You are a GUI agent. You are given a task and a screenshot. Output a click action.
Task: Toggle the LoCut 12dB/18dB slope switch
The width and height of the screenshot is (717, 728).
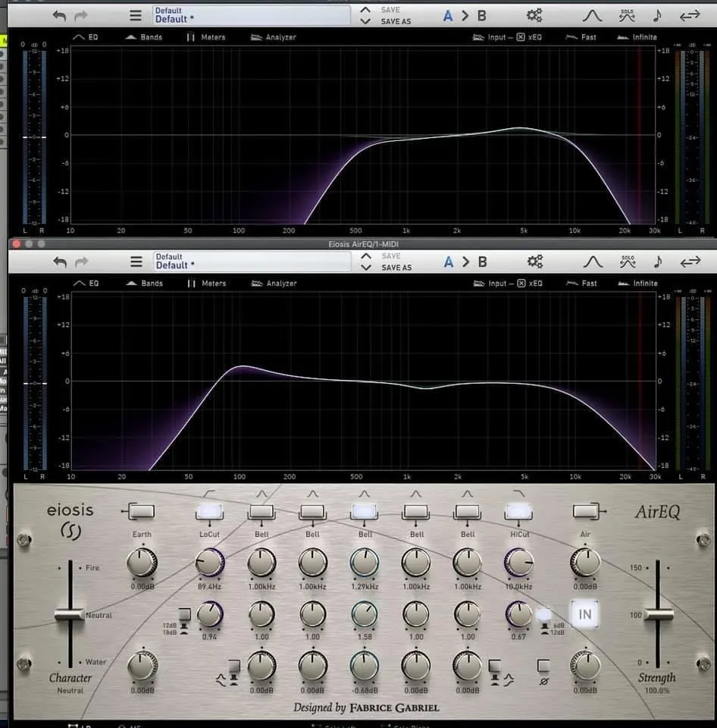[184, 615]
